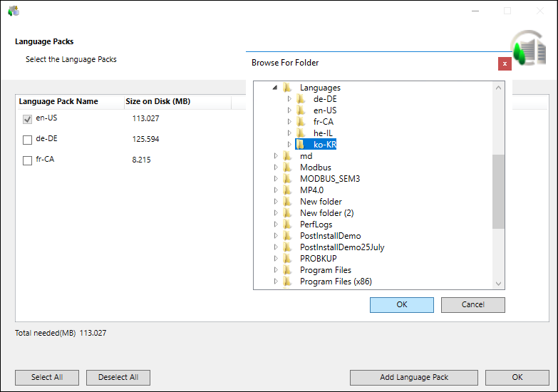Viewport: 558px width, 392px height.
Task: Expand the he-IL folder node
Action: point(289,133)
